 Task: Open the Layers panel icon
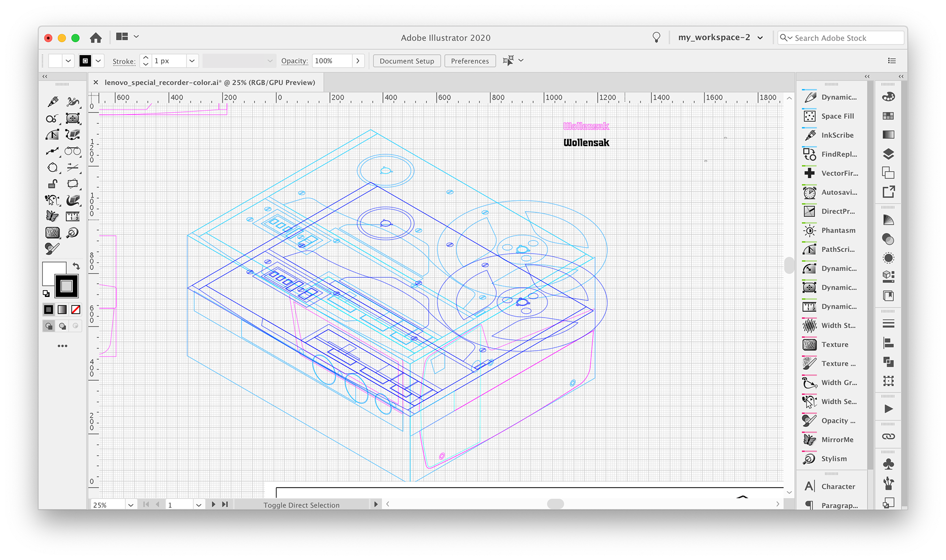[888, 154]
